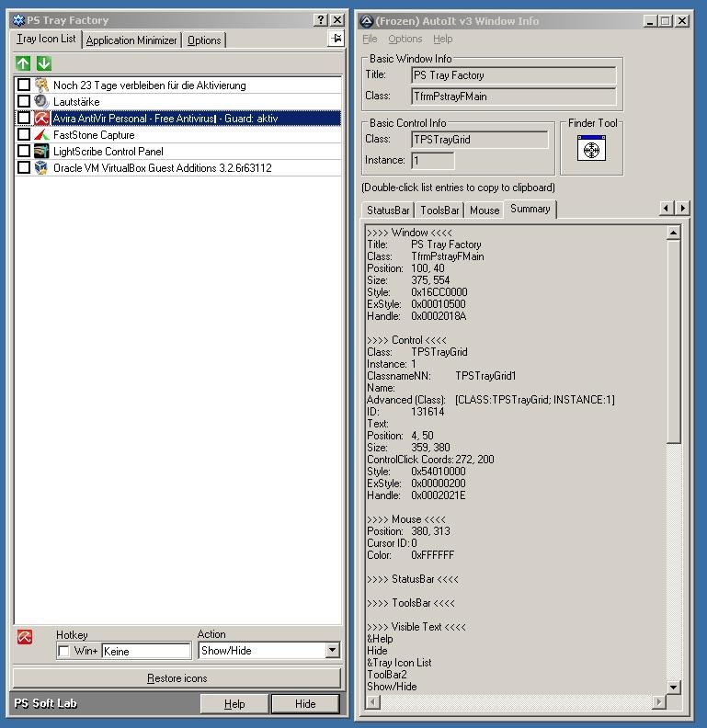This screenshot has height=728, width=707.
Task: Click the Oracle VM VirtualBox icon
Action: (x=41, y=168)
